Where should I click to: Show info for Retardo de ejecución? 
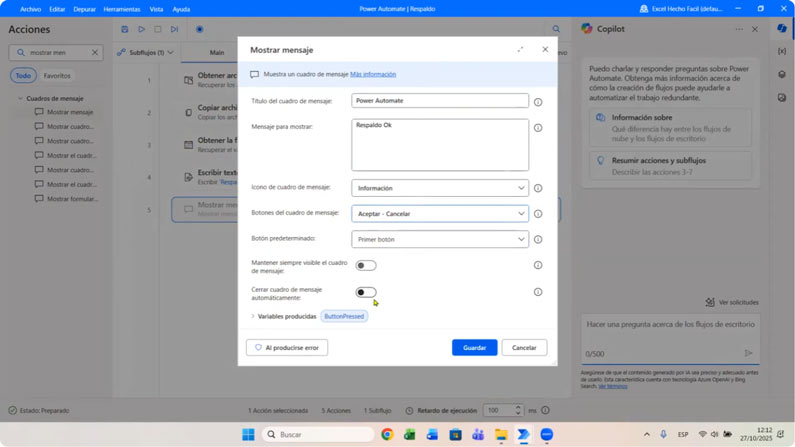coord(546,411)
